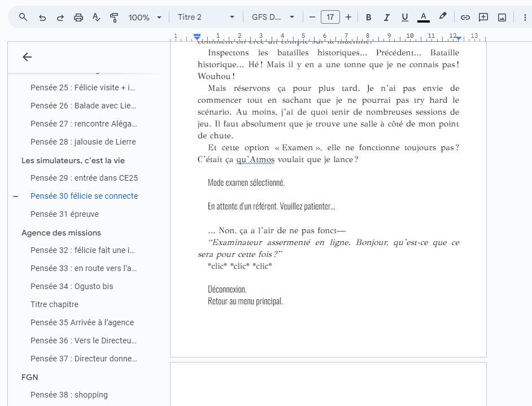This screenshot has width=532, height=406.
Task: Click the font size field showing 17
Action: (x=330, y=18)
